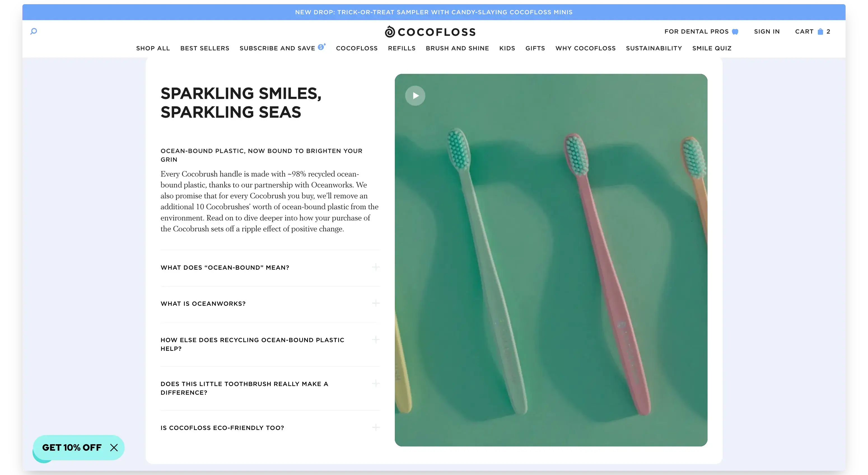The height and width of the screenshot is (475, 868).
Task: Expand "What does ocean-bound mean?" plus icon
Action: pos(375,267)
